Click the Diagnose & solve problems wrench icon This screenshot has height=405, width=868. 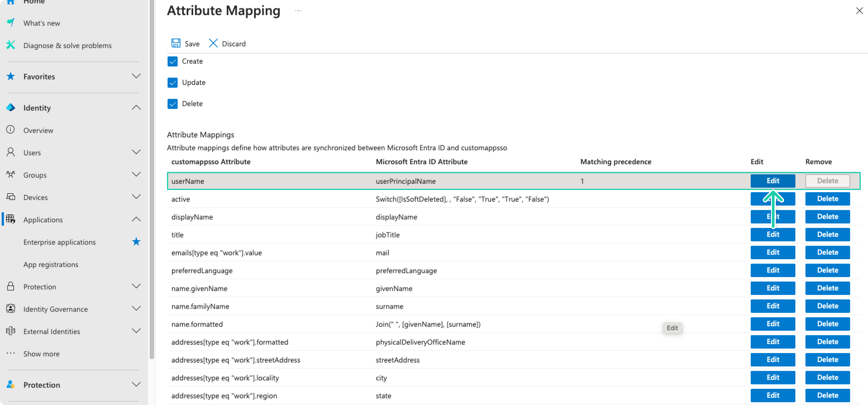point(10,45)
